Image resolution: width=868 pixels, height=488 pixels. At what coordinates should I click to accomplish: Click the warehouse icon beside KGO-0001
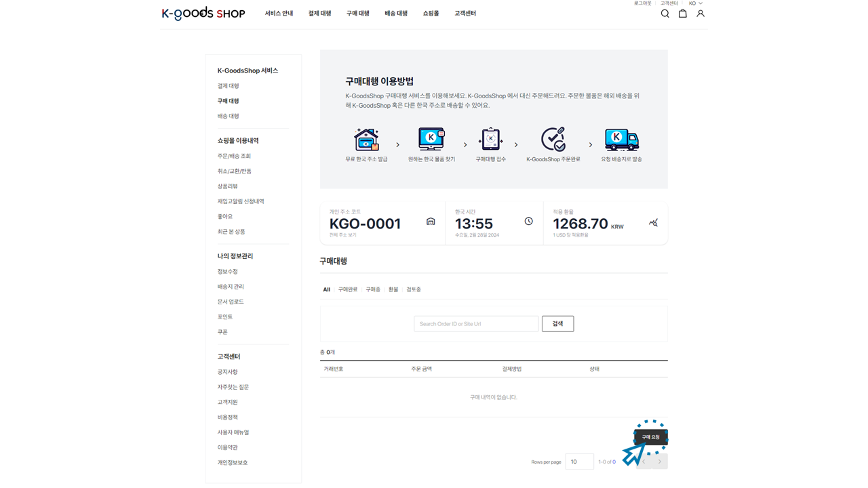pyautogui.click(x=431, y=222)
